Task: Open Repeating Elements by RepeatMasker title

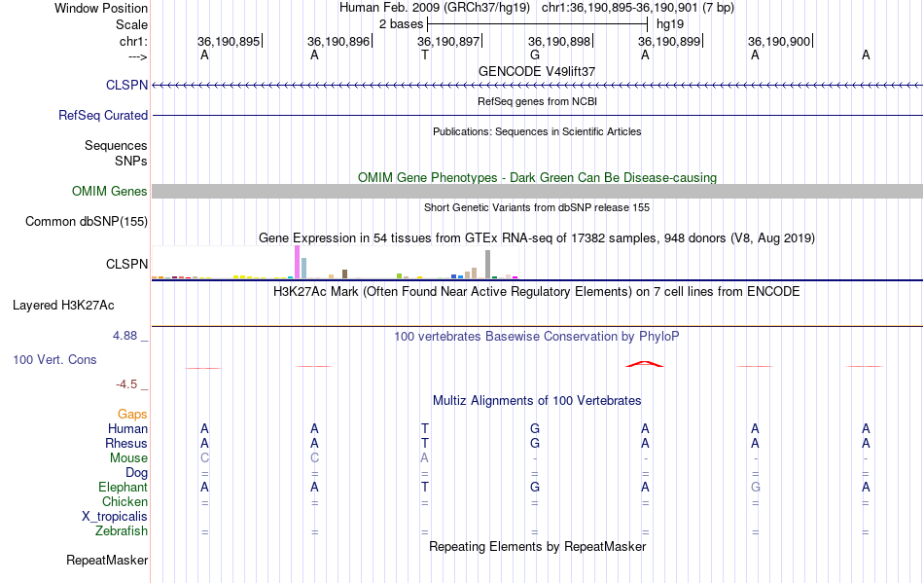Action: [537, 546]
